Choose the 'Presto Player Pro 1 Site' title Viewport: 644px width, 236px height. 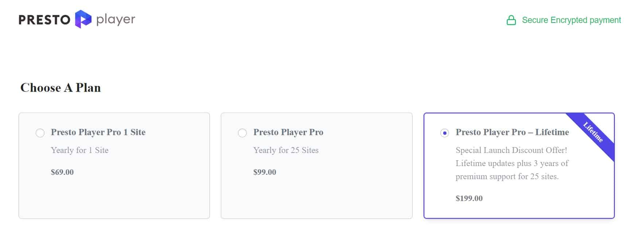coord(98,132)
